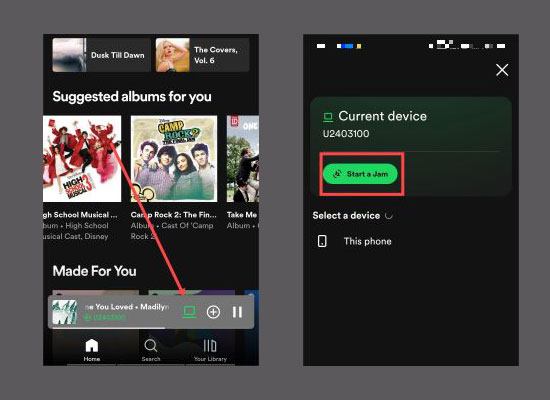Open The Covers, Vol. 6 shortcut card

coord(202,55)
